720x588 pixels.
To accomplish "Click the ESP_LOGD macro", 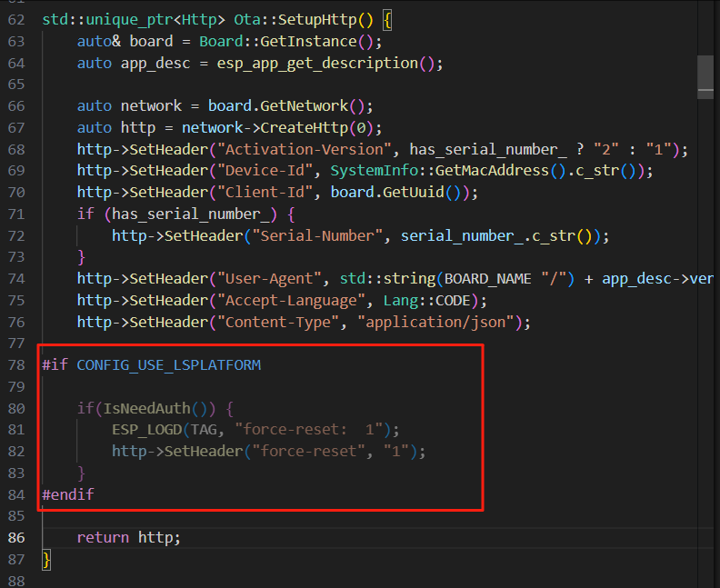I will (147, 430).
